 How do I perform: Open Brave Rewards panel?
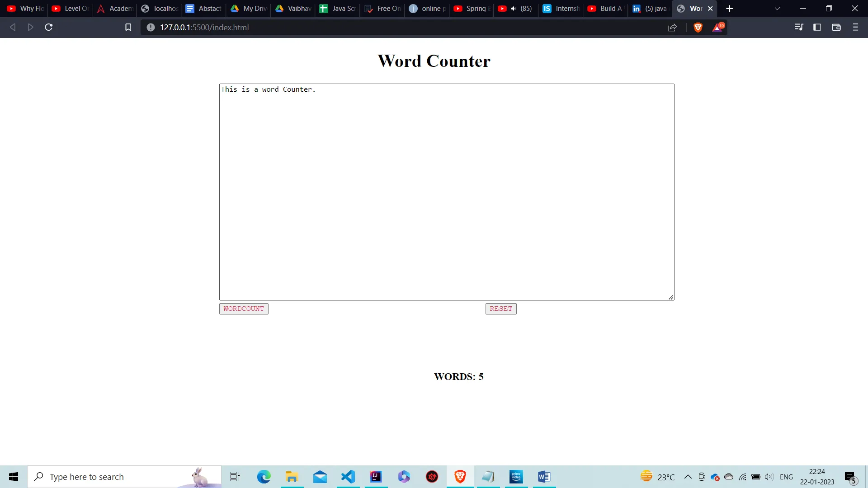718,28
